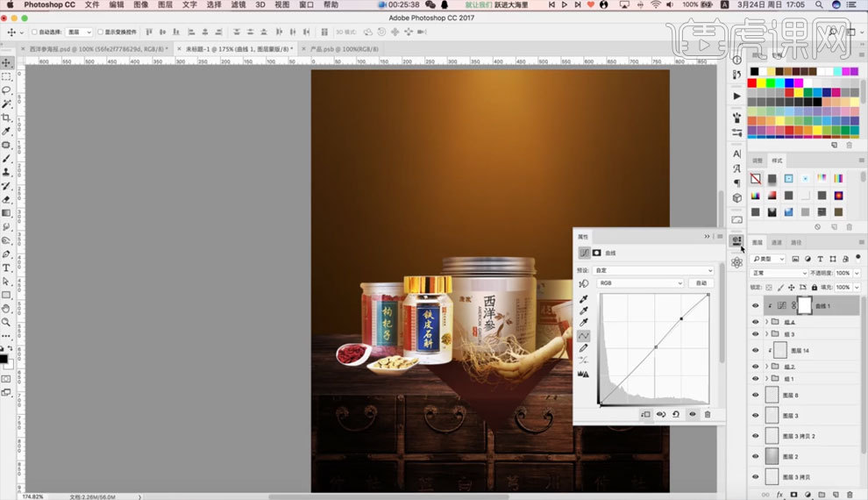This screenshot has width=868, height=500.
Task: Open the layer filter type dropdown
Action: coord(768,259)
